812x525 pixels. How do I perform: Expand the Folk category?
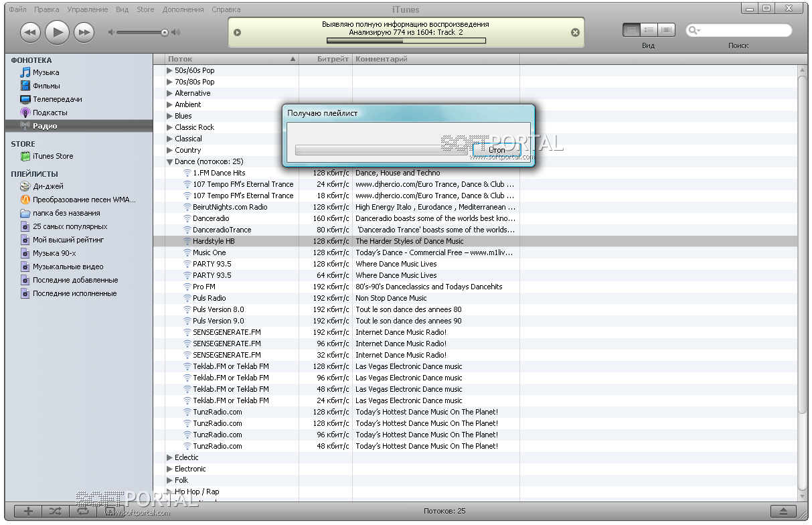point(169,480)
